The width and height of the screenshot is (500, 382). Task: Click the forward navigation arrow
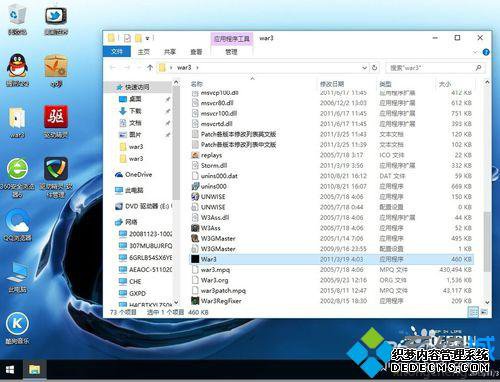pos(127,68)
